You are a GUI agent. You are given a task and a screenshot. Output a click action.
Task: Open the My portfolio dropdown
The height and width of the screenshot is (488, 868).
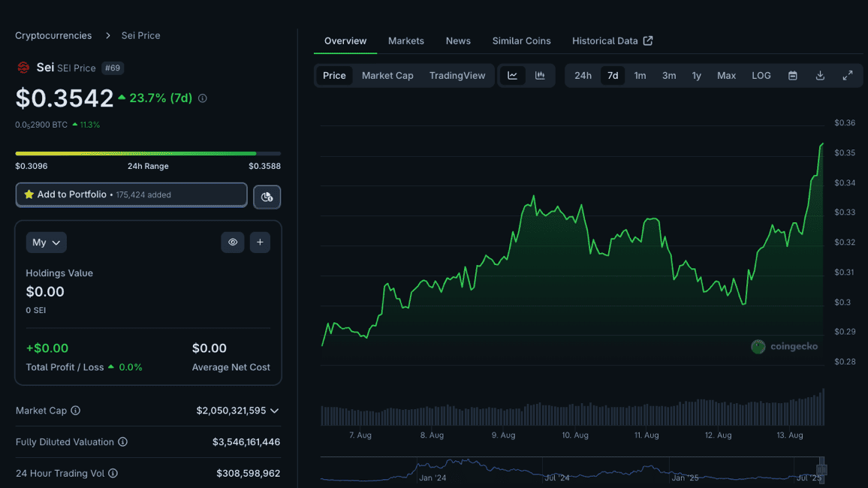pyautogui.click(x=47, y=242)
